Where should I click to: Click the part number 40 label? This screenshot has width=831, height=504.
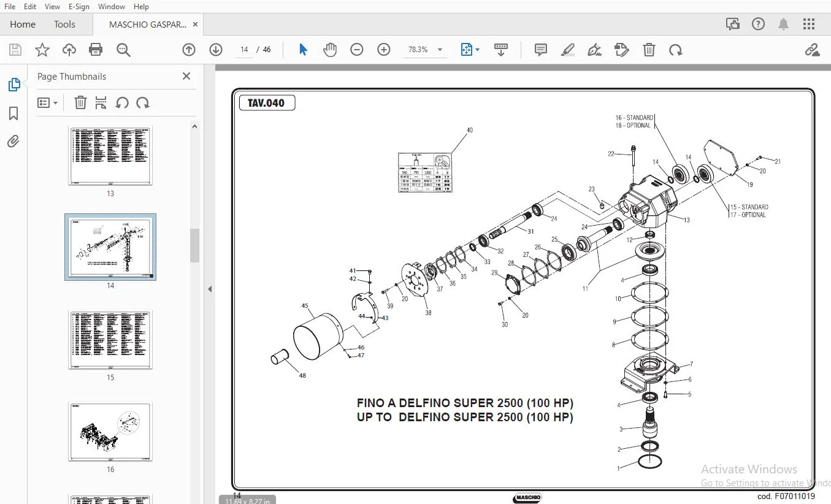coord(470,130)
